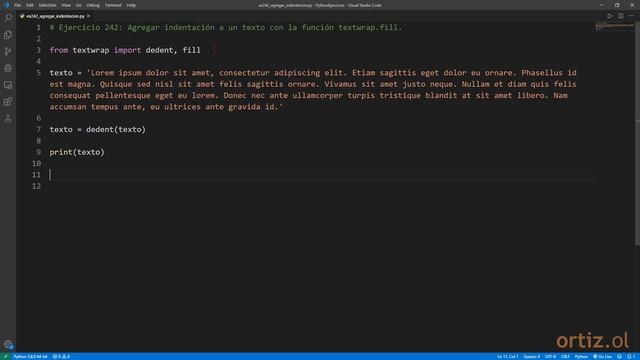
Task: Click 'dedent(texto)' on line 7
Action: (x=116, y=129)
